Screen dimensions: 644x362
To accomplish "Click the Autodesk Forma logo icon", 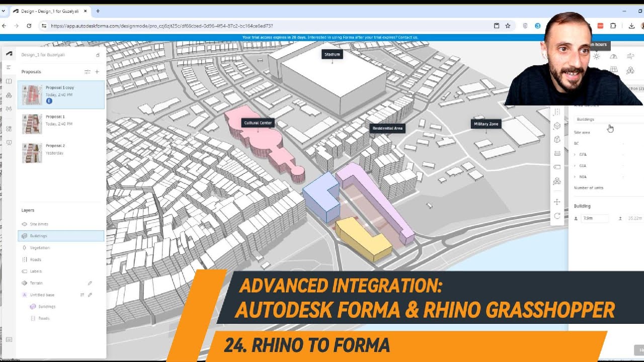I will (9, 54).
